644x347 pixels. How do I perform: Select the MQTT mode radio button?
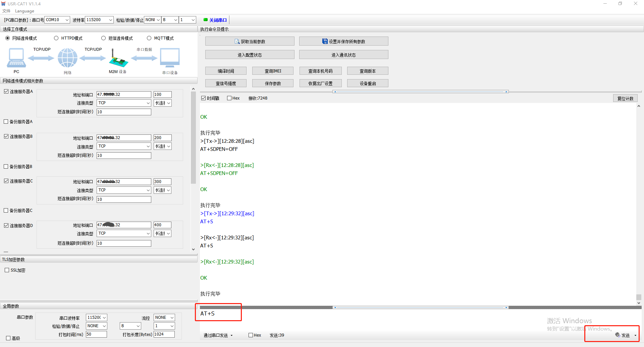coord(149,38)
